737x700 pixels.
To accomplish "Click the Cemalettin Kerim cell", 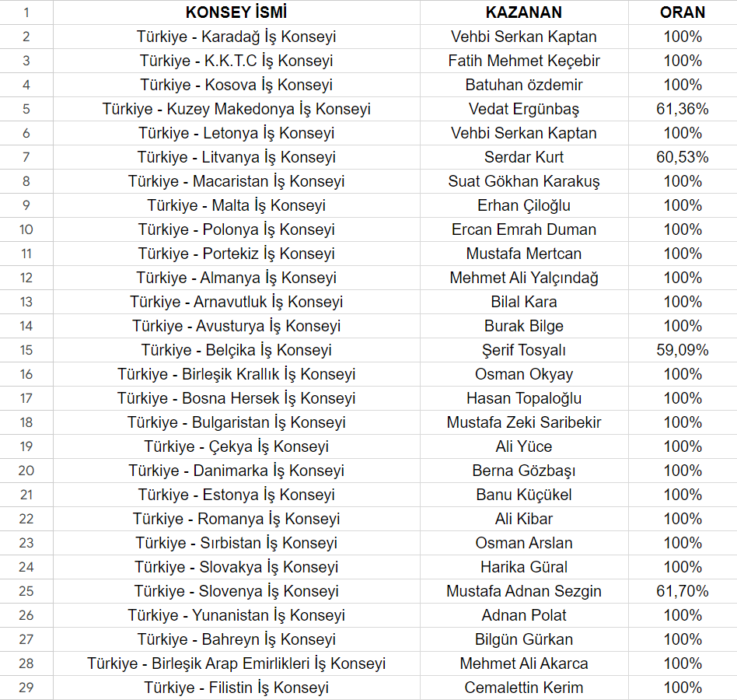I will (524, 688).
